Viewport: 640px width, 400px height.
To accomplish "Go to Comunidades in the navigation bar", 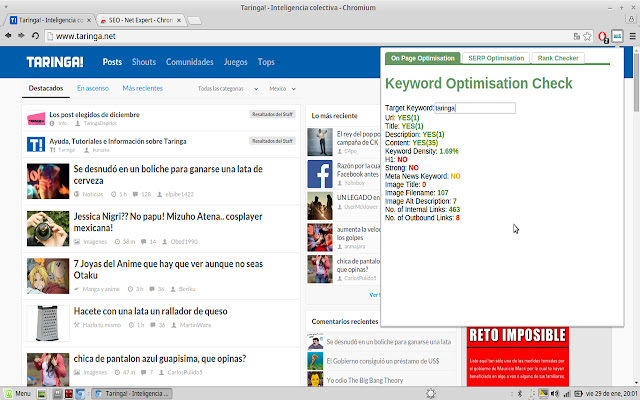I will pyautogui.click(x=189, y=62).
